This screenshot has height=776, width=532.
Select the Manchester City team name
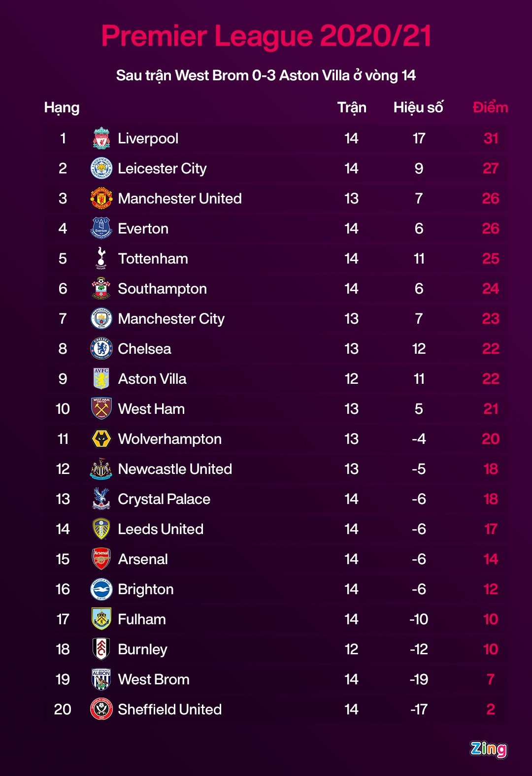[x=171, y=319]
